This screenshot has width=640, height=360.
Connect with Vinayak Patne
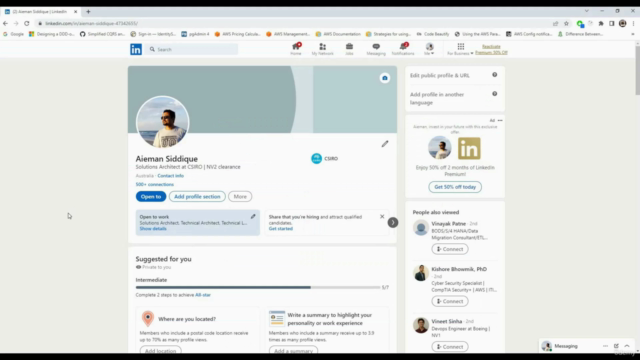(x=450, y=249)
